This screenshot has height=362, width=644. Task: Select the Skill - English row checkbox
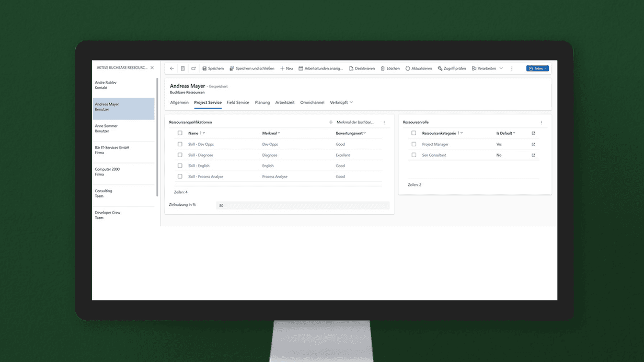(180, 166)
